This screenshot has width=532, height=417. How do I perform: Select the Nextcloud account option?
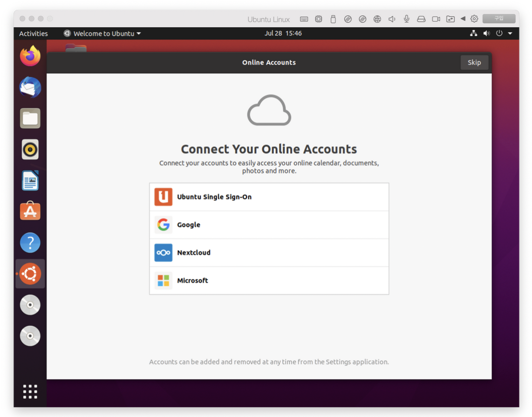click(269, 253)
